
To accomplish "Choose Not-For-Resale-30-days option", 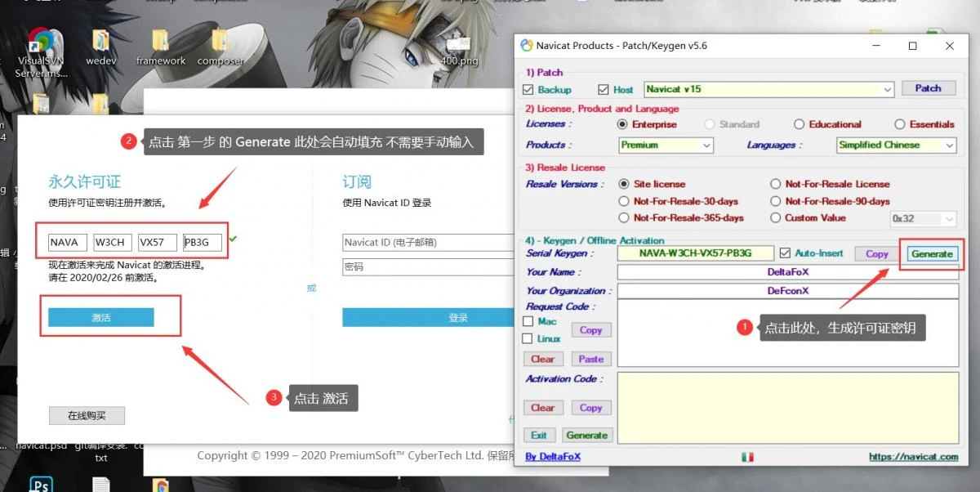I will (624, 201).
